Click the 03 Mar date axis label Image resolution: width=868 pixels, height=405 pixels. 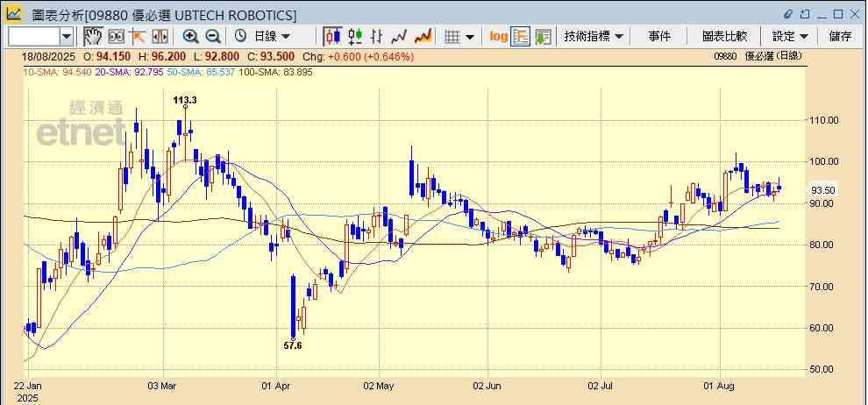point(164,386)
